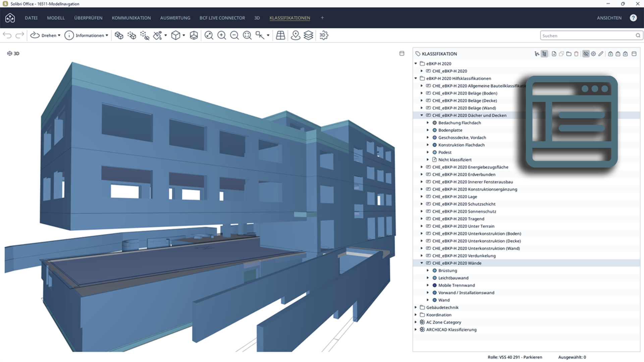
Task: Switch to the KOMMUNIKATION tab
Action: [x=131, y=18]
